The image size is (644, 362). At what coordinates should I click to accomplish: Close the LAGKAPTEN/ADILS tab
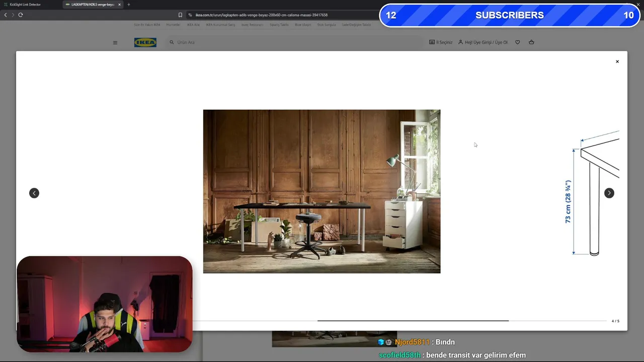(x=119, y=5)
